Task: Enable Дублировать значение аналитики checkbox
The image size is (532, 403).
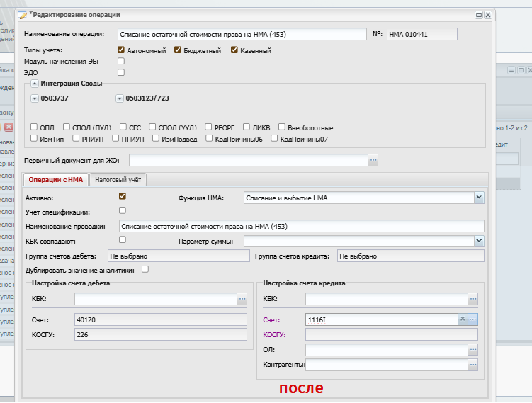Action: click(145, 269)
